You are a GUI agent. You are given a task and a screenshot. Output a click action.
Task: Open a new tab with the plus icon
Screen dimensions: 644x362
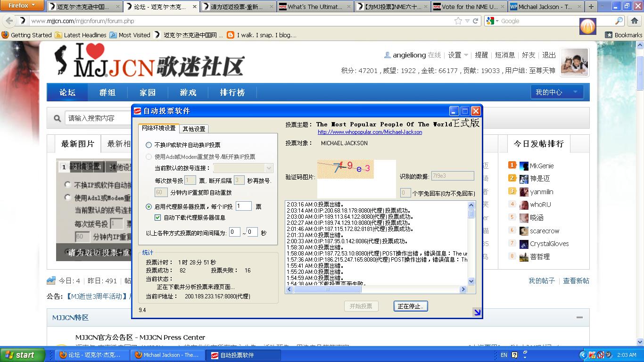tap(591, 7)
